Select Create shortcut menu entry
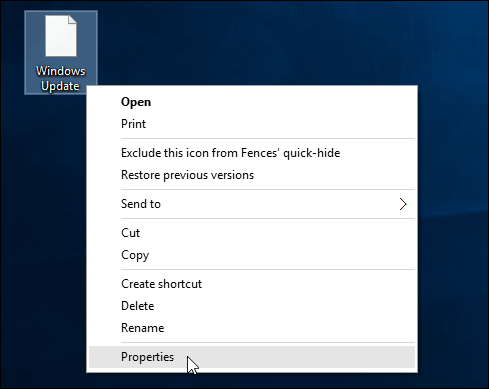Image resolution: width=489 pixels, height=389 pixels. (x=252, y=284)
